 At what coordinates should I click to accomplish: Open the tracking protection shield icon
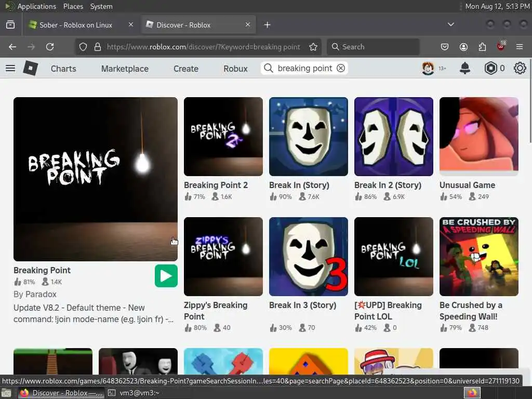click(x=83, y=47)
